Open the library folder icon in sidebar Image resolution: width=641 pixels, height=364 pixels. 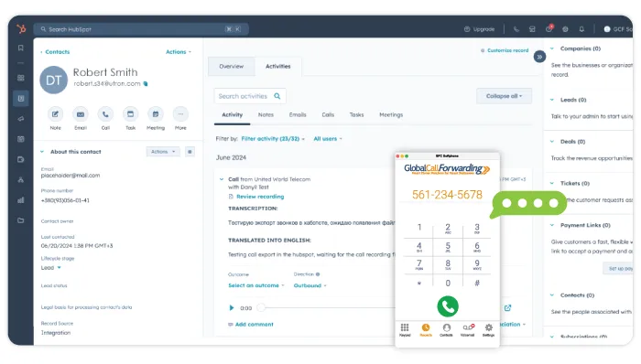(21, 220)
